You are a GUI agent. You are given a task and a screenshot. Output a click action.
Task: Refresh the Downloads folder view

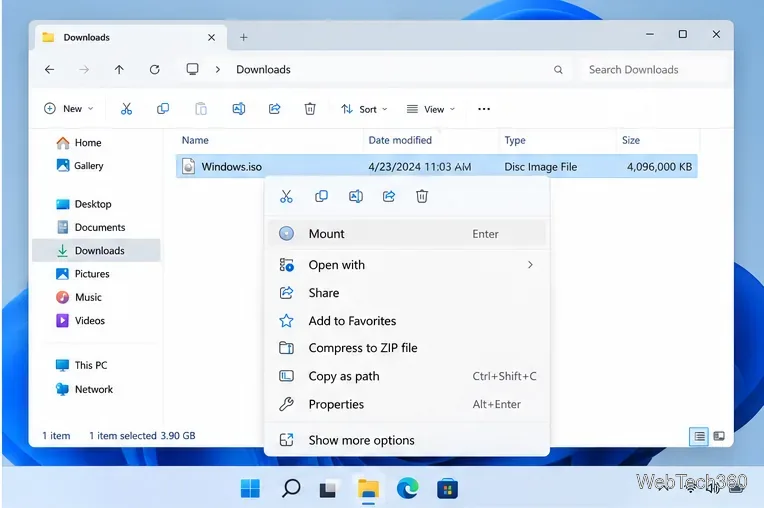pyautogui.click(x=154, y=70)
